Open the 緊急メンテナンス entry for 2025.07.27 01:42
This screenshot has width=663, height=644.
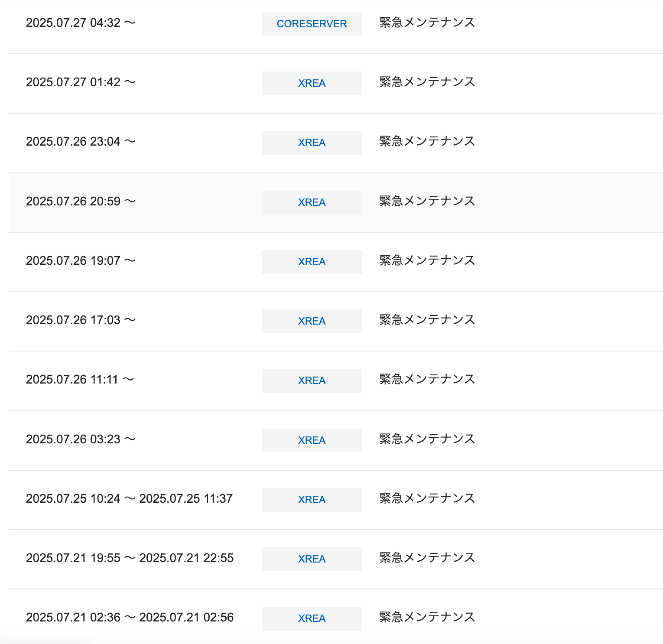(427, 82)
